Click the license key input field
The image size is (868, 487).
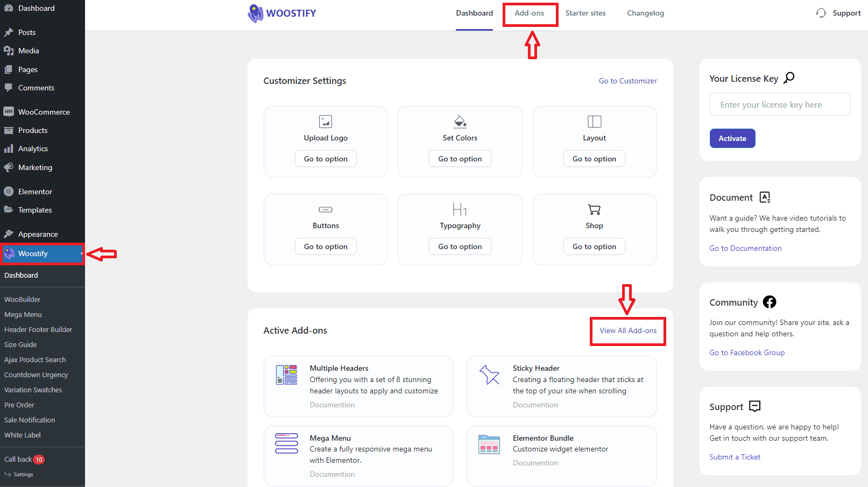(x=779, y=104)
